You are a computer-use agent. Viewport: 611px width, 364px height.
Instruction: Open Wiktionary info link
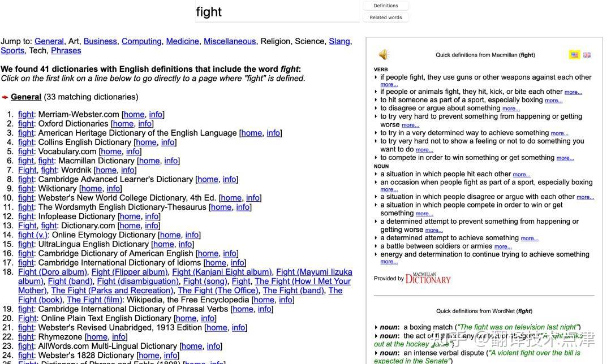[113, 188]
